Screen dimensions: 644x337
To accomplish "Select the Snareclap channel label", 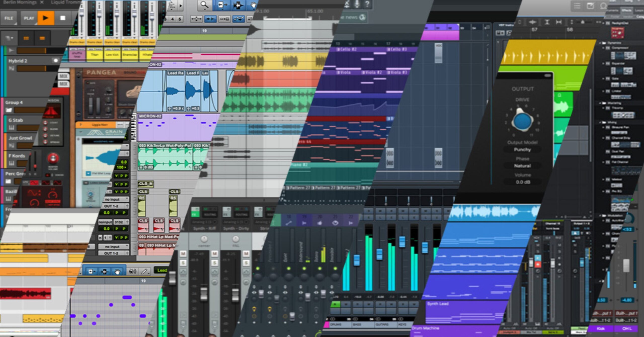I will [130, 54].
